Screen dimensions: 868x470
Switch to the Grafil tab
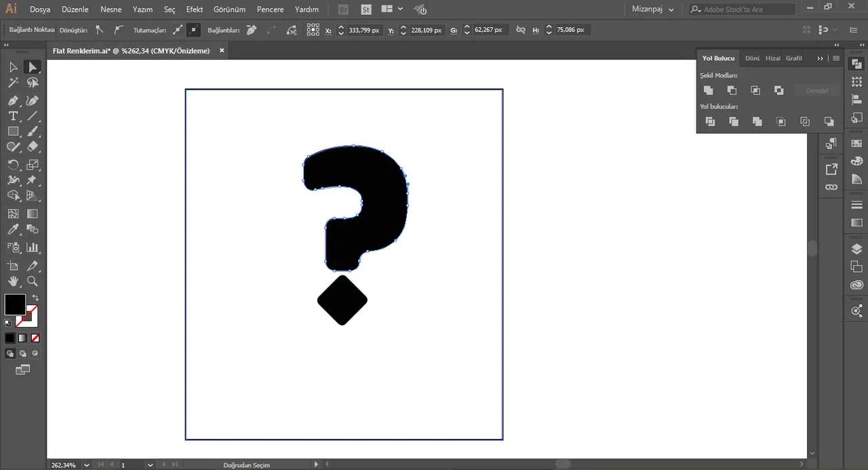[794, 58]
